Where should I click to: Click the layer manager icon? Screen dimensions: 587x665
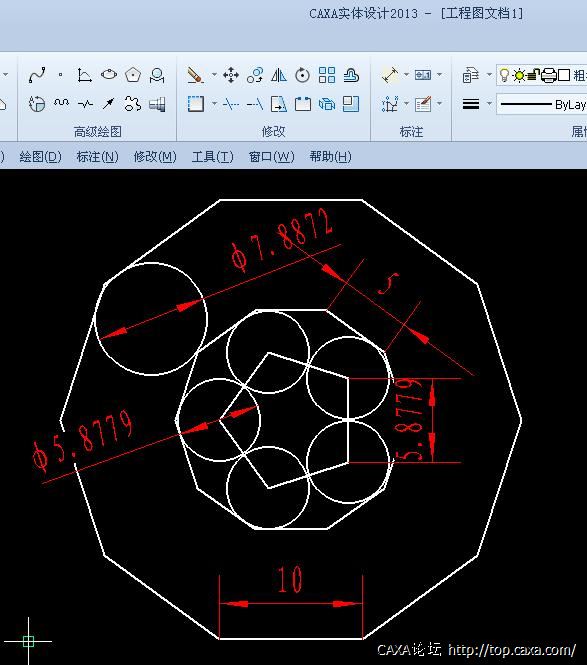[471, 75]
